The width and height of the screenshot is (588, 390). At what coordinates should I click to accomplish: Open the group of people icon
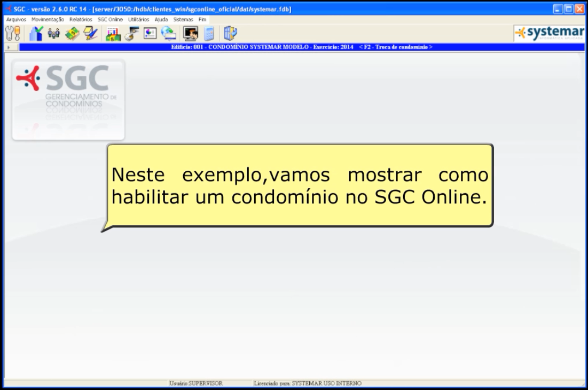coord(54,34)
